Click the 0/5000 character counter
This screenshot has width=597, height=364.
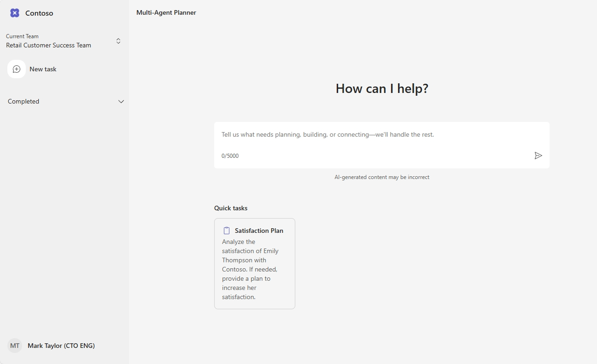tap(230, 156)
